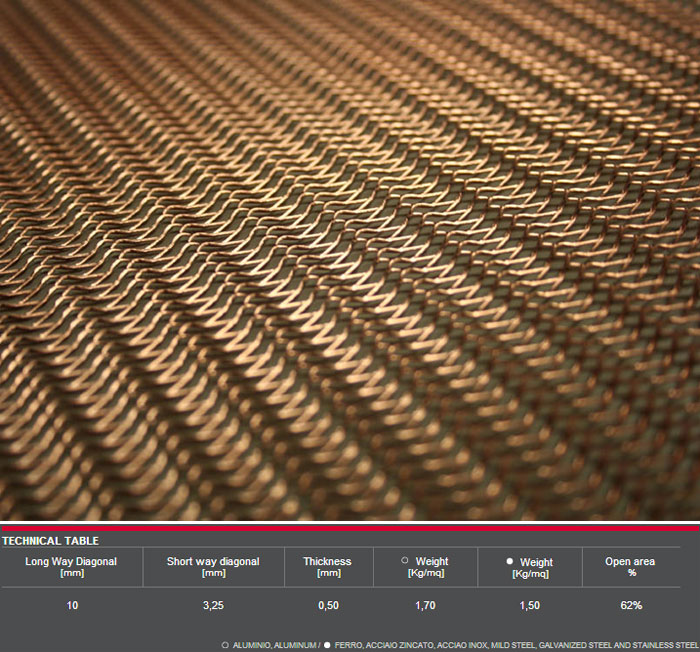Select the steel weight value 1,50

pos(530,606)
